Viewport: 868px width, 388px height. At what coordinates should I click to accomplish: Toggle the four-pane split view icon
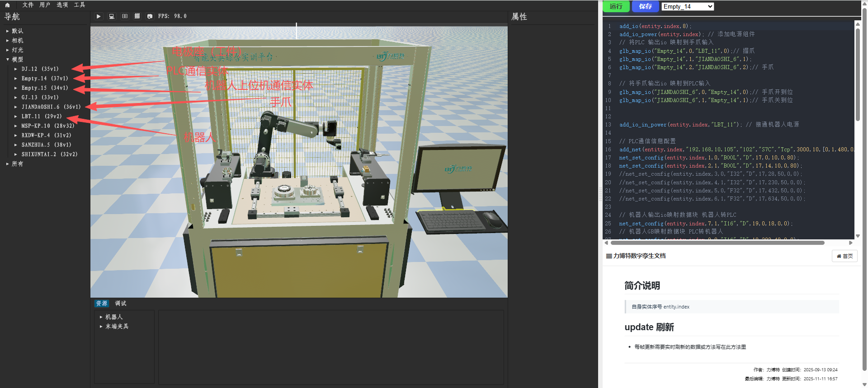[125, 16]
